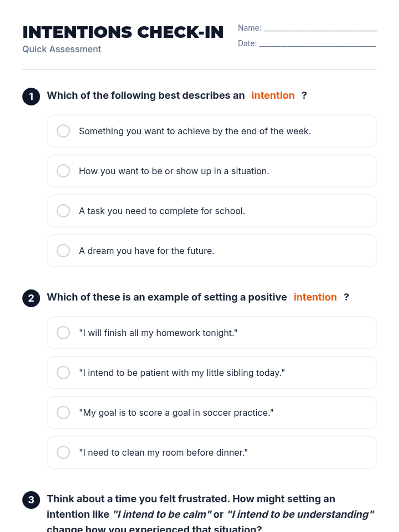Choose "I intend to be patient" radio option

[63, 372]
